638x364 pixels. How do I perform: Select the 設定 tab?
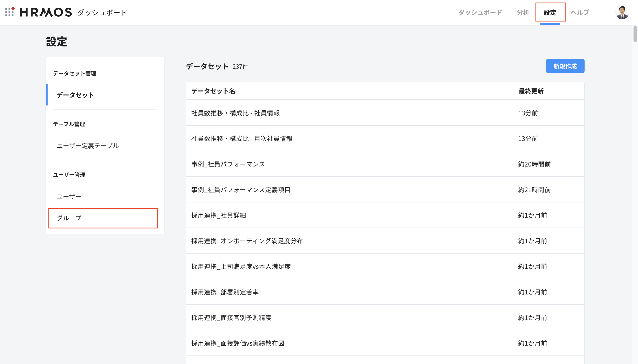pyautogui.click(x=550, y=12)
